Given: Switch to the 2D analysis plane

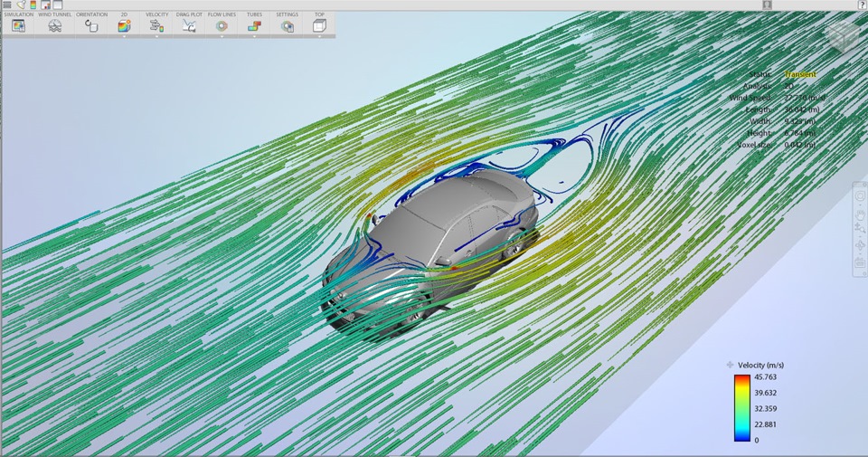Looking at the screenshot, I should click(x=124, y=25).
